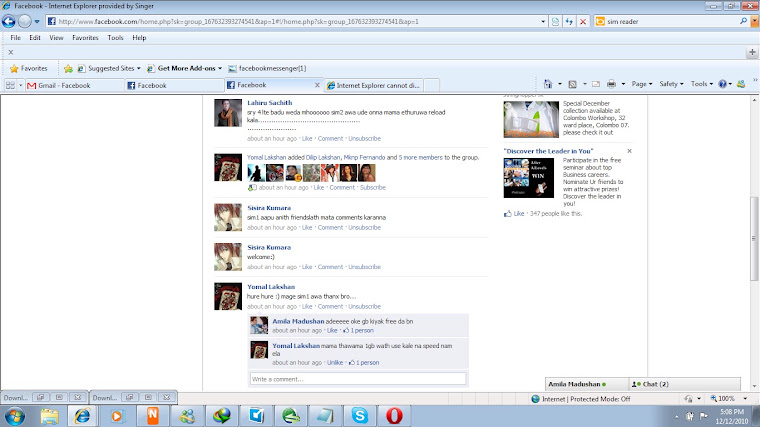Click the browser Back arrow button
This screenshot has height=427, width=760.
coord(9,21)
